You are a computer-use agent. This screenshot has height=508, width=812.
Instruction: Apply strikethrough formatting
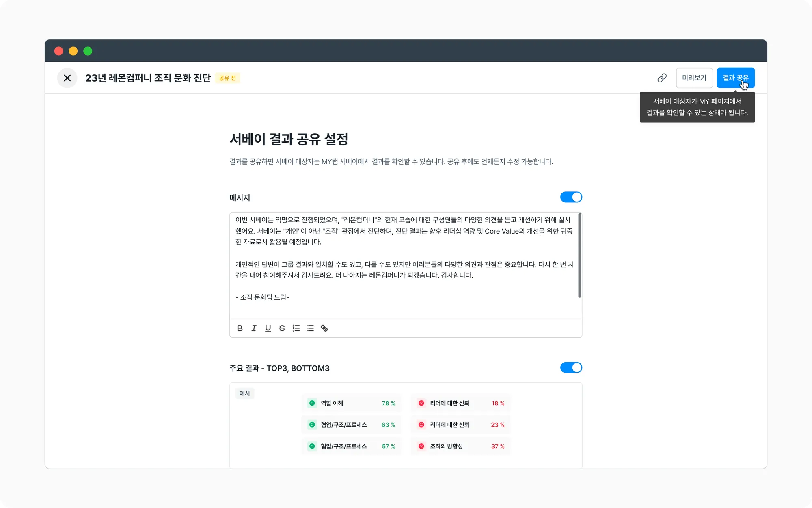282,328
